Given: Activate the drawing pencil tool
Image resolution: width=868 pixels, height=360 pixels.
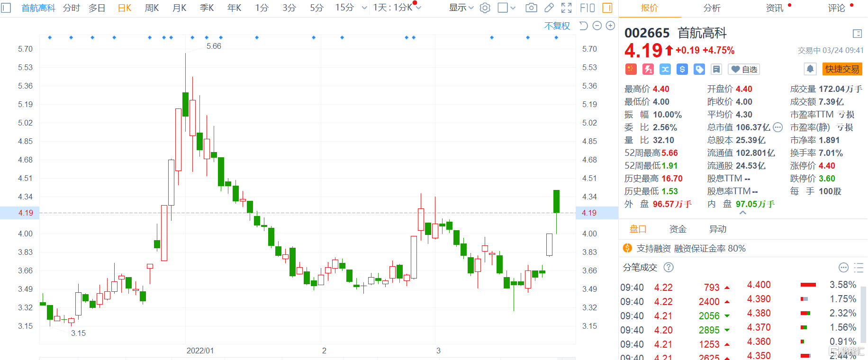Looking at the screenshot, I should click(x=549, y=8).
